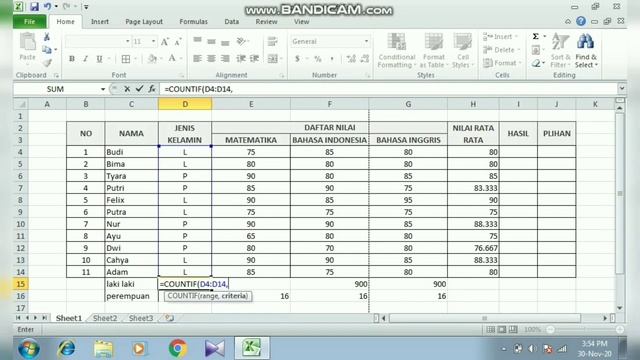640x360 pixels.
Task: Click the Decrease Decimal icon
Action: (365, 59)
